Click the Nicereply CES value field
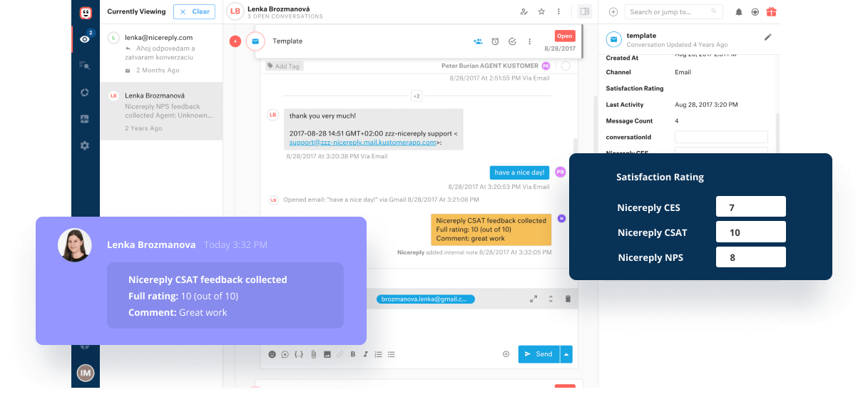This screenshot has width=868, height=402. point(750,207)
